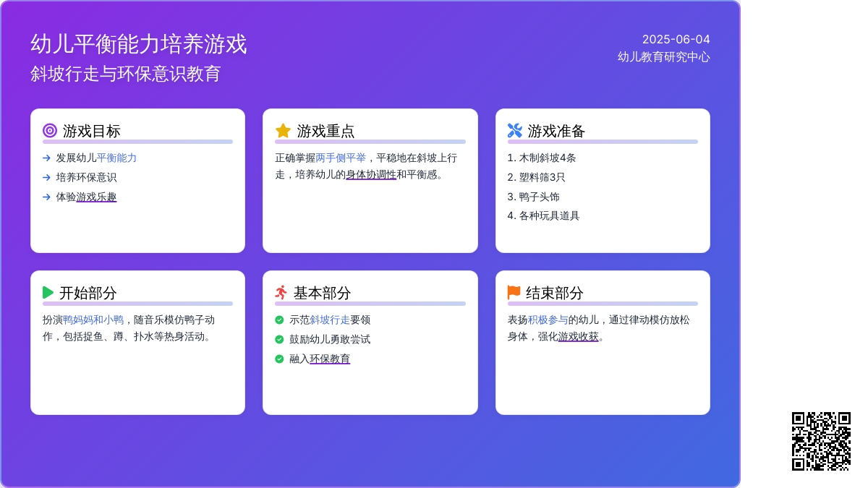Click the star icon beside 游戏重点
Viewport: 868px width, 488px height.
[283, 131]
